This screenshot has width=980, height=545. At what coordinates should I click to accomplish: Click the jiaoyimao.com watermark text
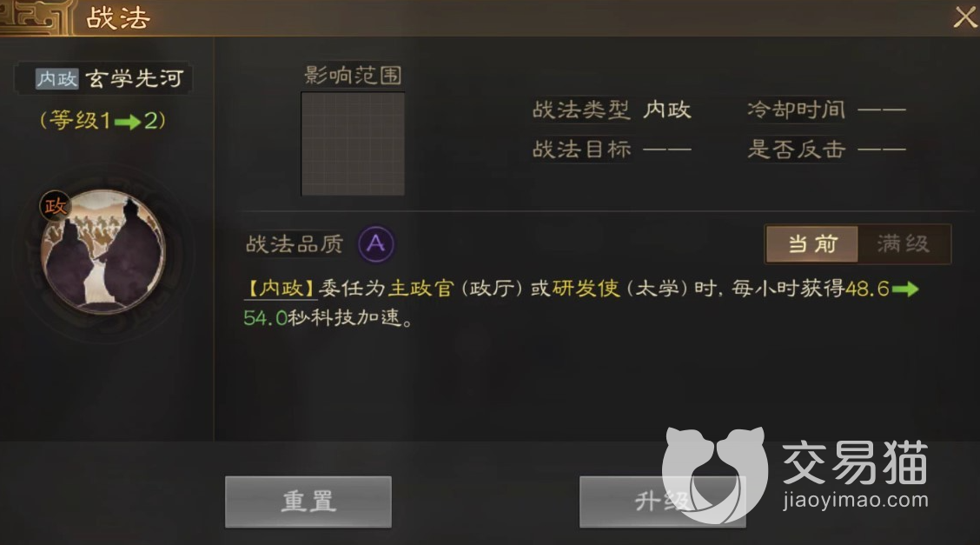[855, 500]
